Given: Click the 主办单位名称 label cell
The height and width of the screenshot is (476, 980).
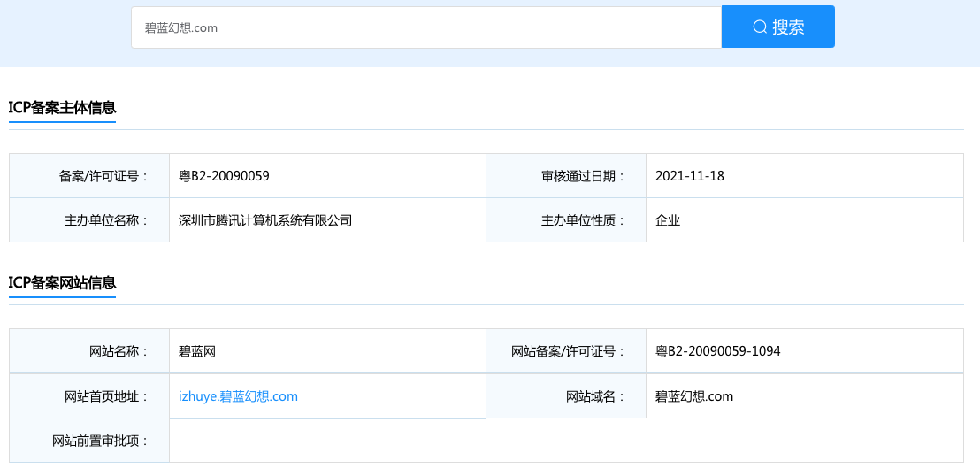Looking at the screenshot, I should click(106, 220).
